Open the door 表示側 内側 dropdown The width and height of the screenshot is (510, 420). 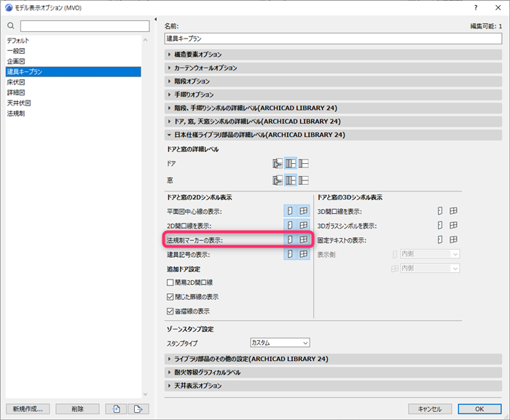430,254
